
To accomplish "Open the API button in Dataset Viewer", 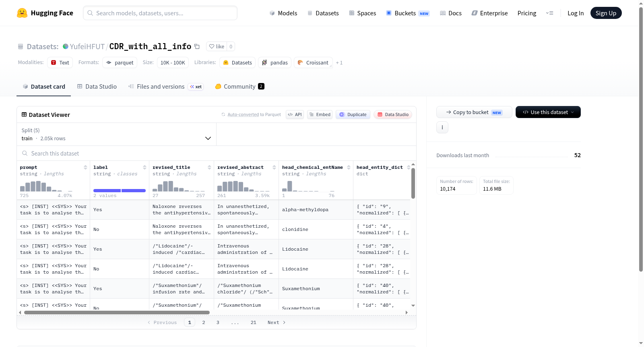I will (x=295, y=114).
